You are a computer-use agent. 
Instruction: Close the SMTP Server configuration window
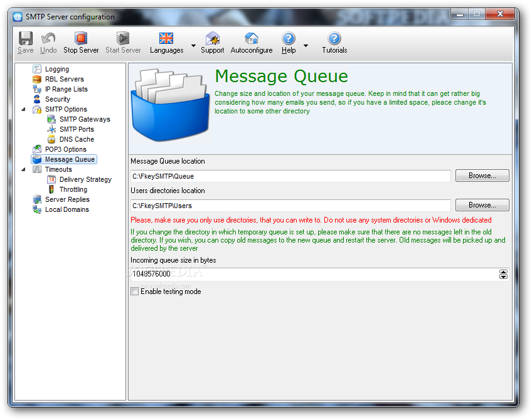(500, 14)
